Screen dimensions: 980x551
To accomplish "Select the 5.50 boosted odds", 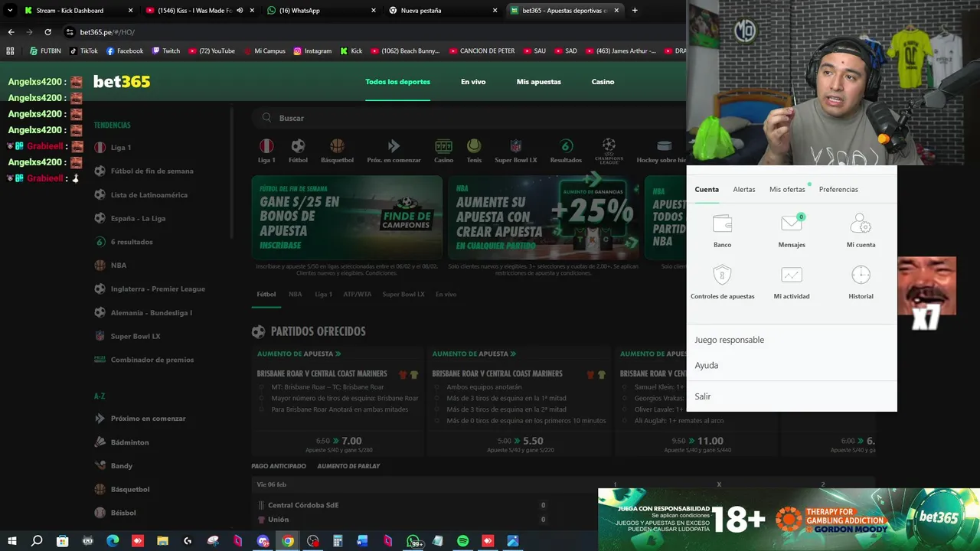I will 533,441.
